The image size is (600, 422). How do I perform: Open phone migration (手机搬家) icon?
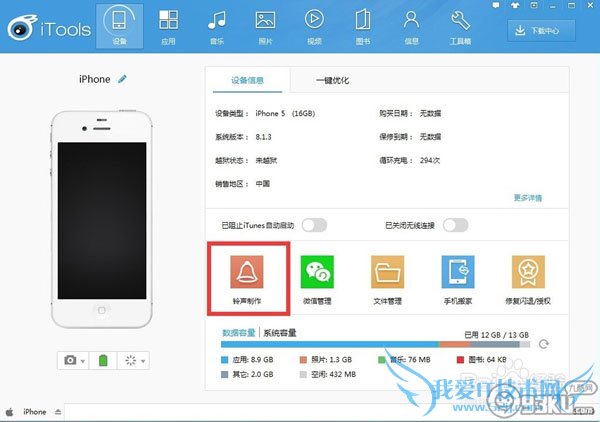click(x=458, y=272)
